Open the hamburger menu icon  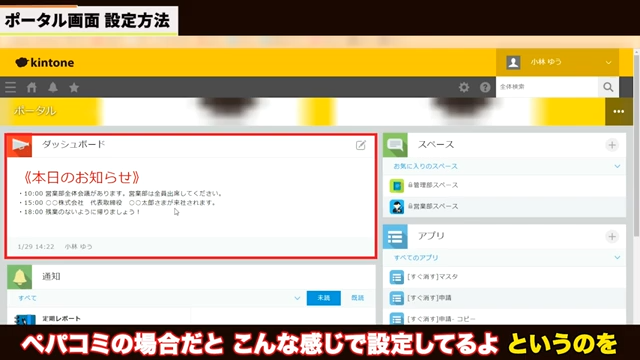11,87
